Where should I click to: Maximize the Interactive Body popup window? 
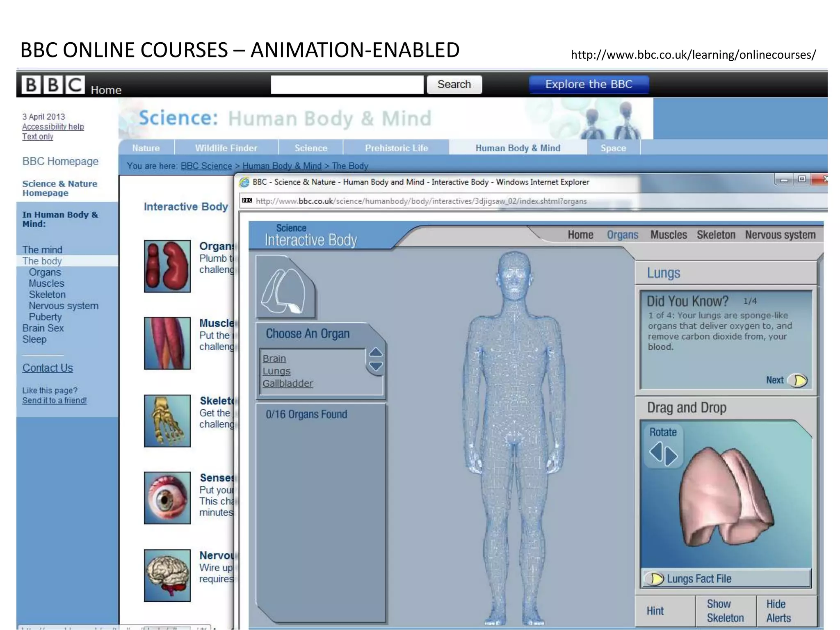coord(802,179)
